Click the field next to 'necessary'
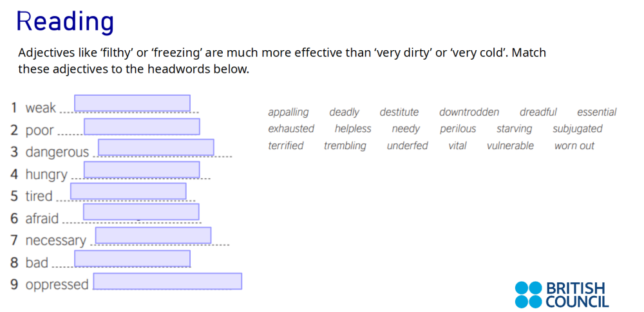Screen dimensions: 644x312 tap(153, 235)
